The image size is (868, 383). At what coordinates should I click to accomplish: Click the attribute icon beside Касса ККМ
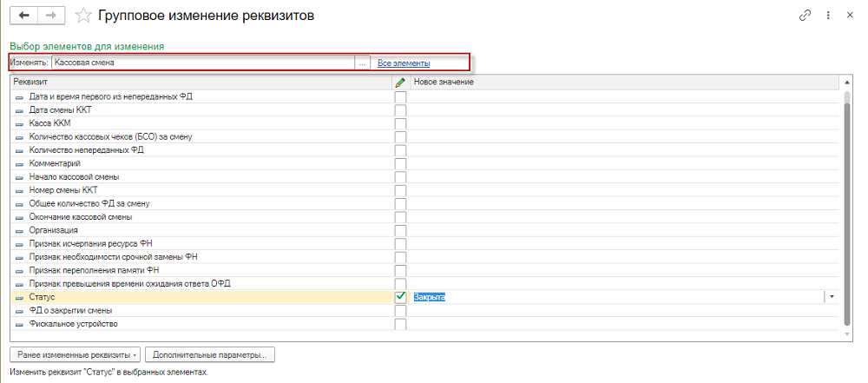[x=20, y=123]
